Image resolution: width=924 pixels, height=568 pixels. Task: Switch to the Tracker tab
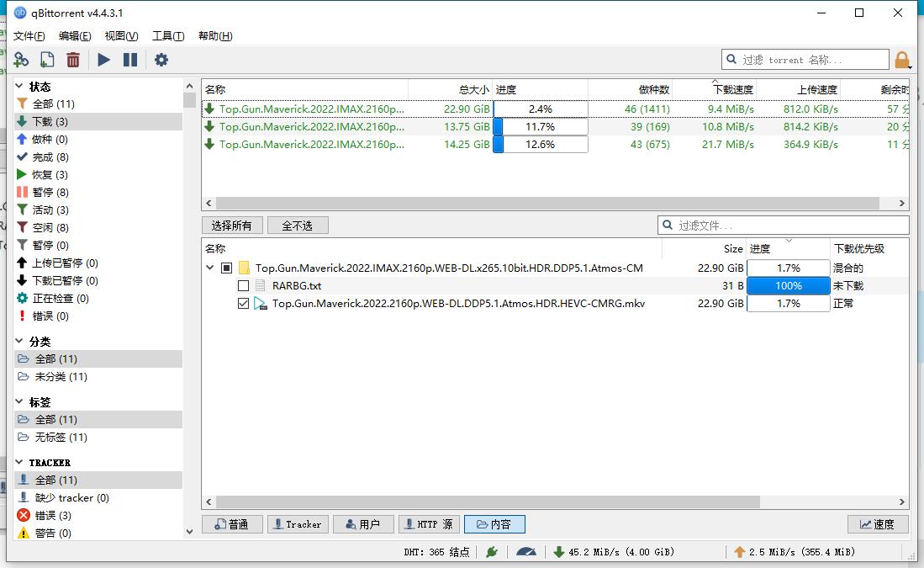coord(298,524)
